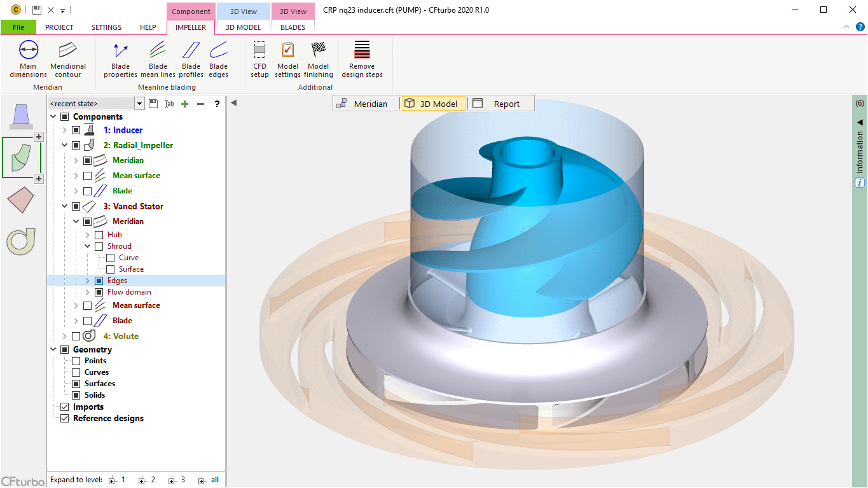Toggle the Imports checkbox
Screen dimensions: 868x488
(x=64, y=407)
